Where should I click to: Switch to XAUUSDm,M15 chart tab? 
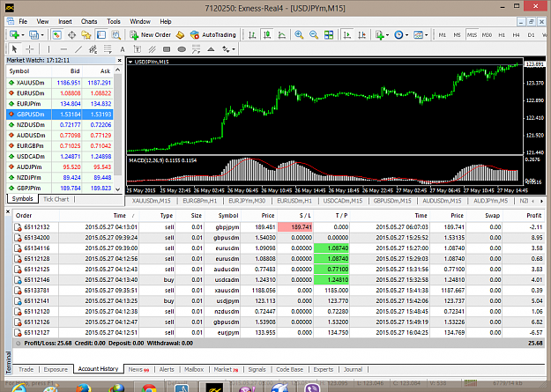pos(151,201)
